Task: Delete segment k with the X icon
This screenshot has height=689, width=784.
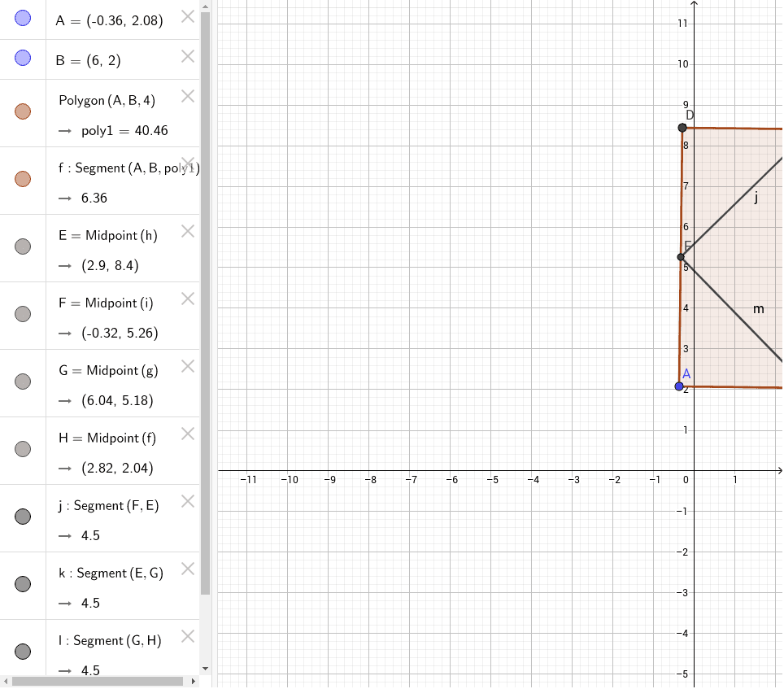Action: [x=187, y=569]
